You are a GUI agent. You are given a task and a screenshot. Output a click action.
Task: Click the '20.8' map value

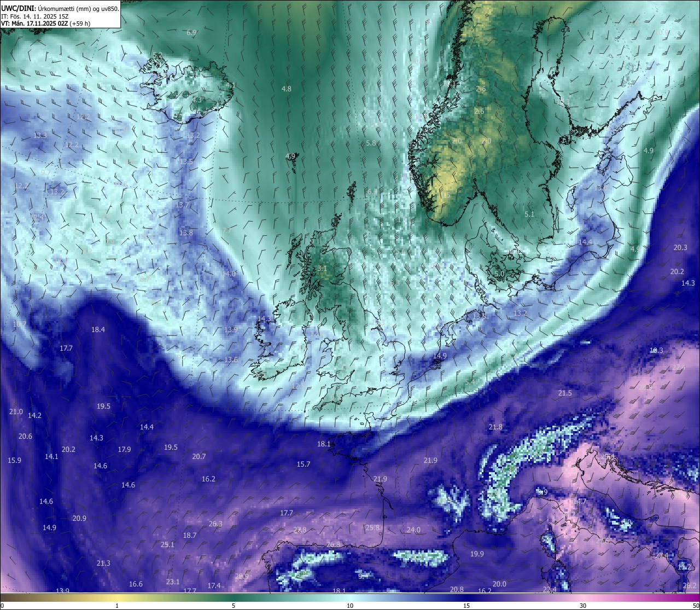(x=457, y=590)
